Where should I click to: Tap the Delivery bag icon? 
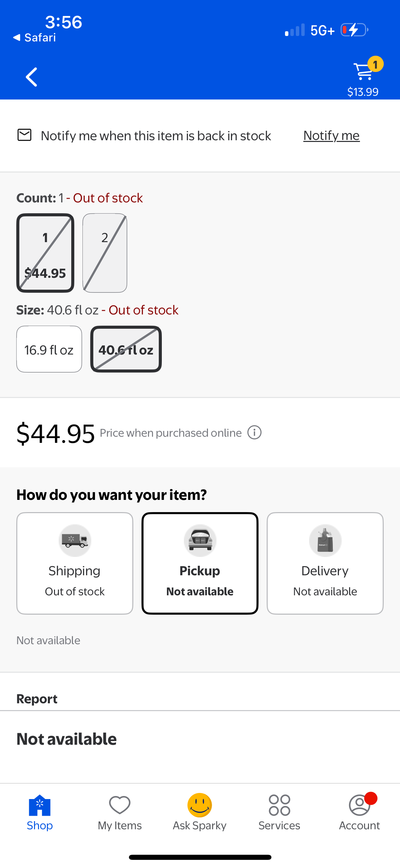coord(325,540)
